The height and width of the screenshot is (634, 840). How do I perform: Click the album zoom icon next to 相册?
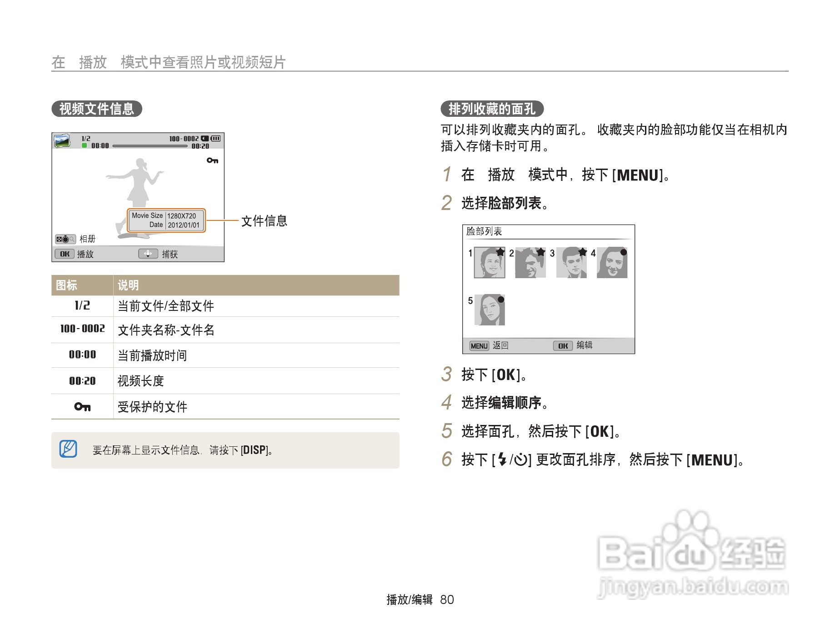65,239
